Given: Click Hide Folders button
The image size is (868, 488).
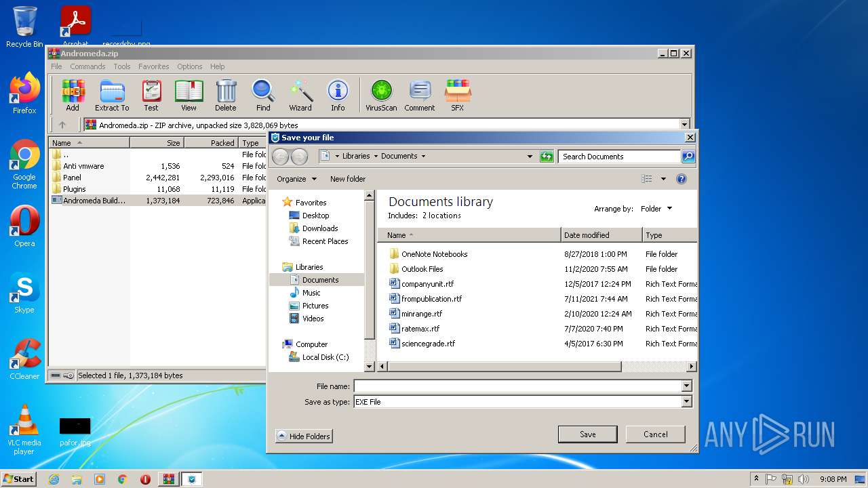Looking at the screenshot, I should click(x=304, y=436).
